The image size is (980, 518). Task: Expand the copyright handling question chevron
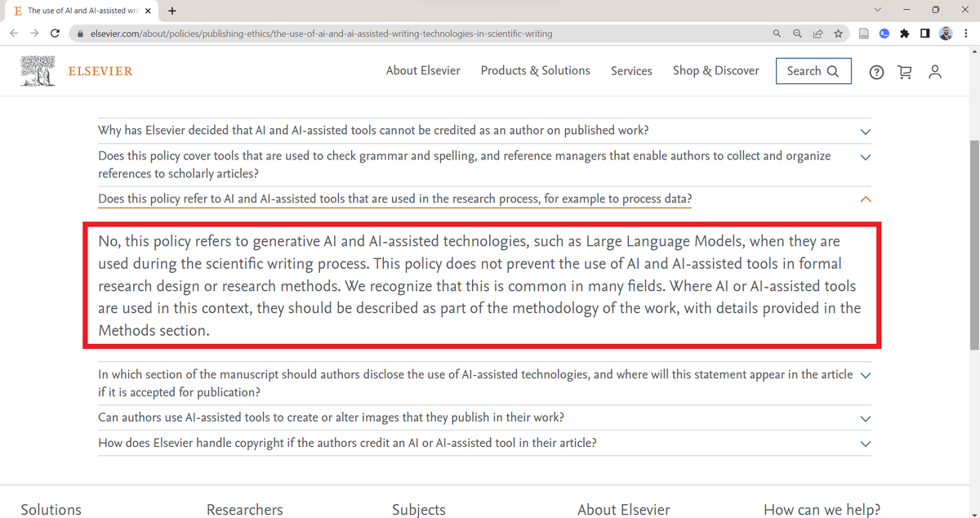[x=866, y=444]
